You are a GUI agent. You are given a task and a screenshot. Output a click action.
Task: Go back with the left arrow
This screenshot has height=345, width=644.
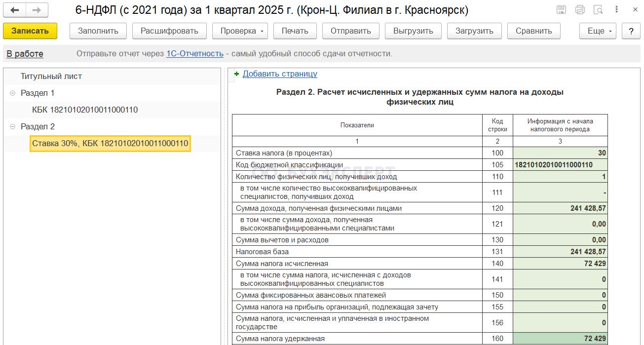tap(15, 10)
